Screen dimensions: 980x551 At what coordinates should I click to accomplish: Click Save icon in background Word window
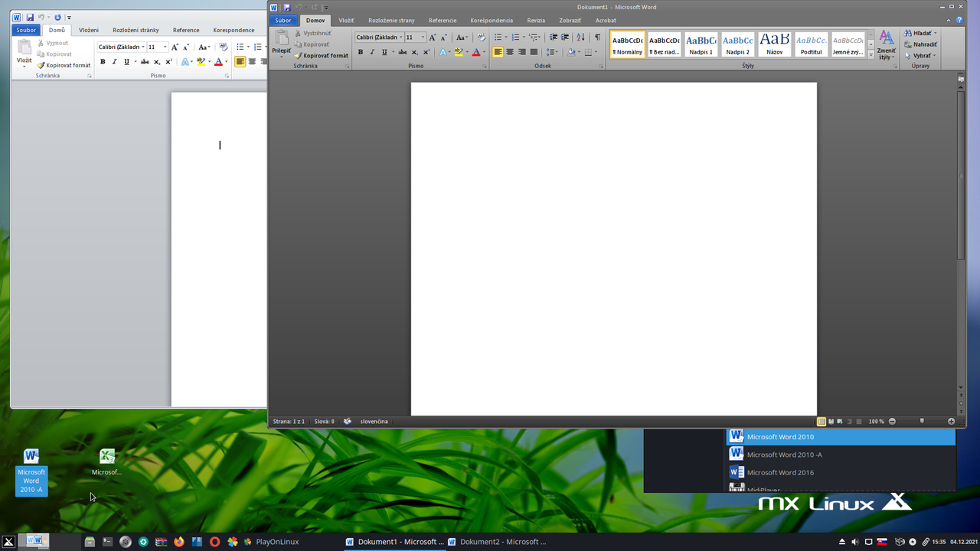(30, 17)
